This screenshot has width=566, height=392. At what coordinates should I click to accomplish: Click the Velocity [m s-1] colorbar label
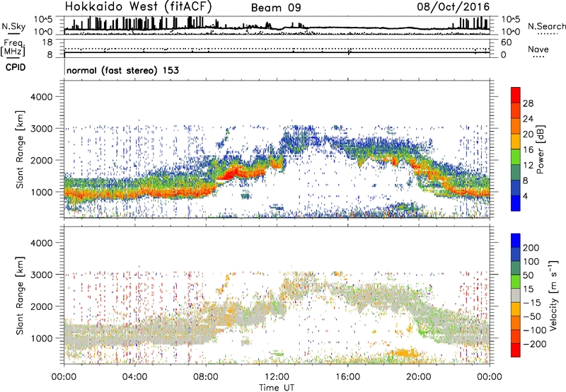click(553, 295)
